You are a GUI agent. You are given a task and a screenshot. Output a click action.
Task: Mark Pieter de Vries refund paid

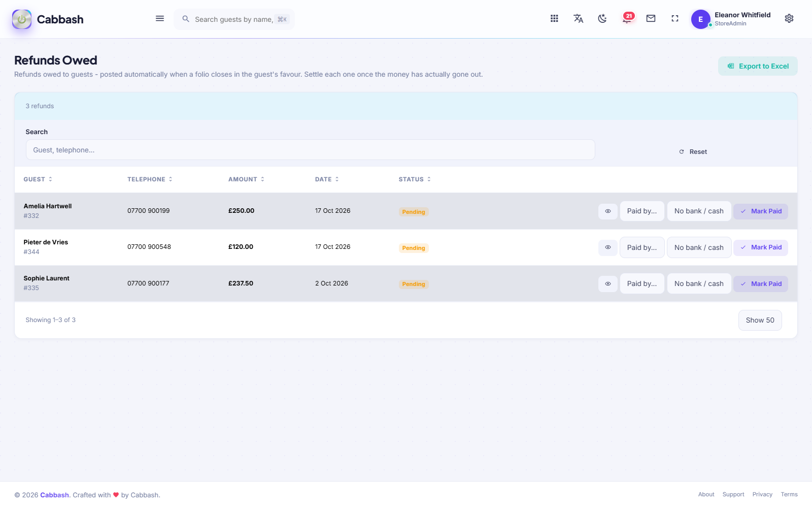click(761, 247)
